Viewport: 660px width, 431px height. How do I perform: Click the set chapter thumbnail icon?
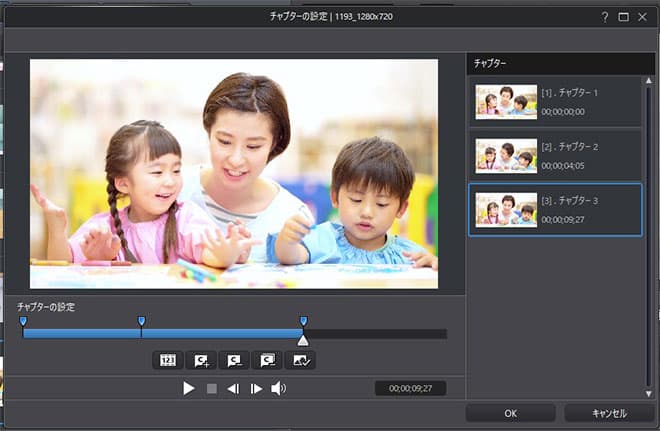point(300,360)
